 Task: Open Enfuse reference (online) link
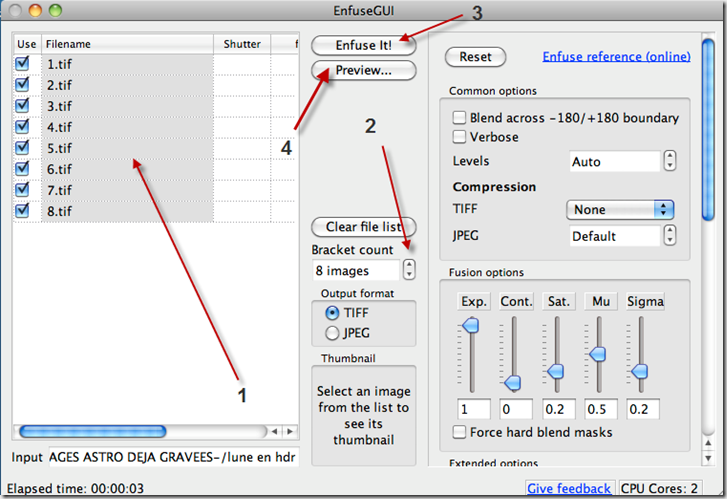[616, 57]
